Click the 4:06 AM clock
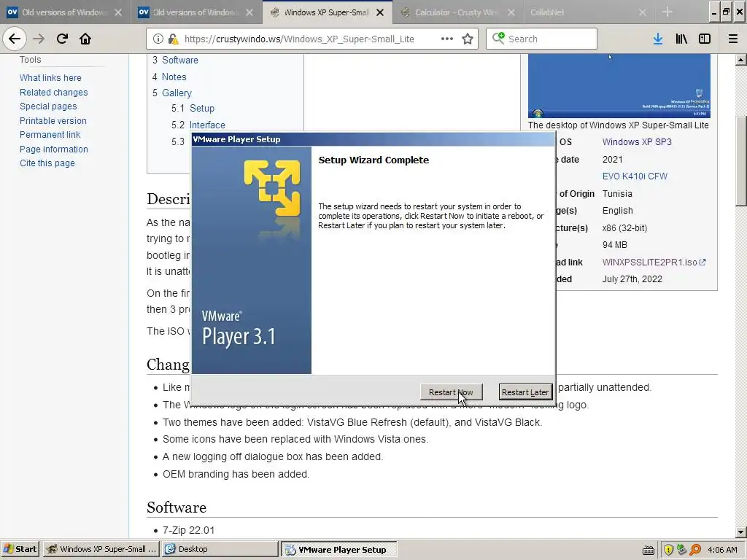 point(722,550)
